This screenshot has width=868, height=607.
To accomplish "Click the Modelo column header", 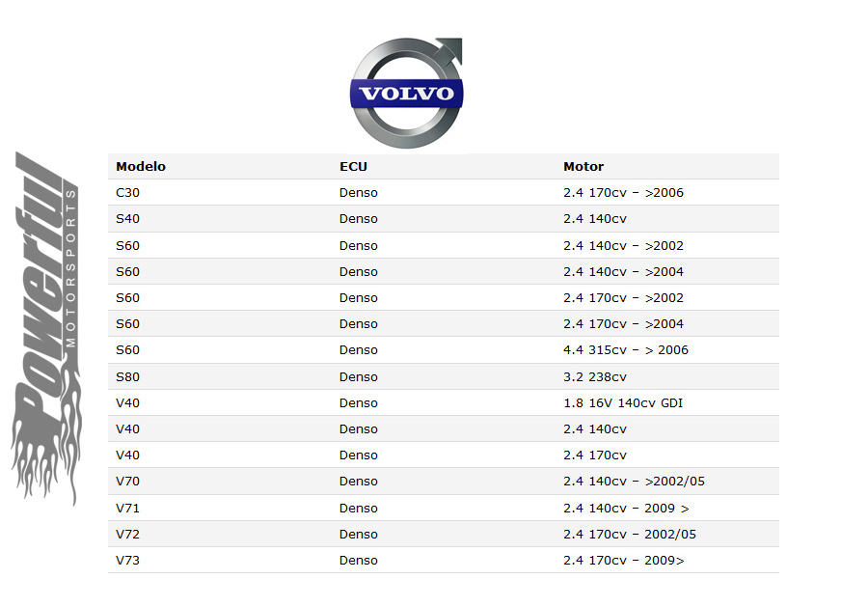I will coord(141,167).
